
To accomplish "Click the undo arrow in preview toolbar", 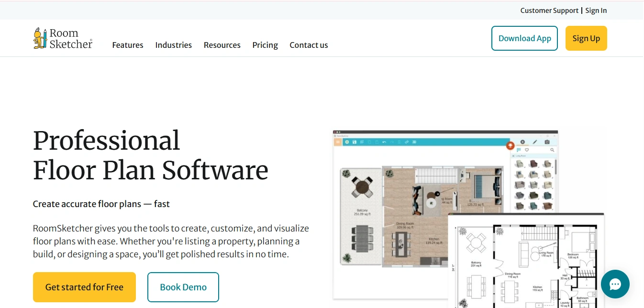I will pyautogui.click(x=384, y=142).
